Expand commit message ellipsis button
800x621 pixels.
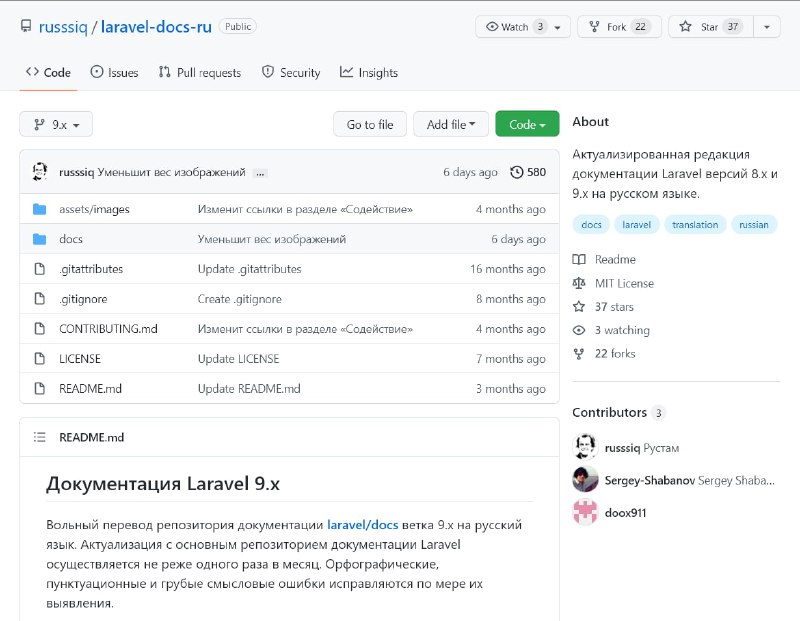tap(260, 173)
